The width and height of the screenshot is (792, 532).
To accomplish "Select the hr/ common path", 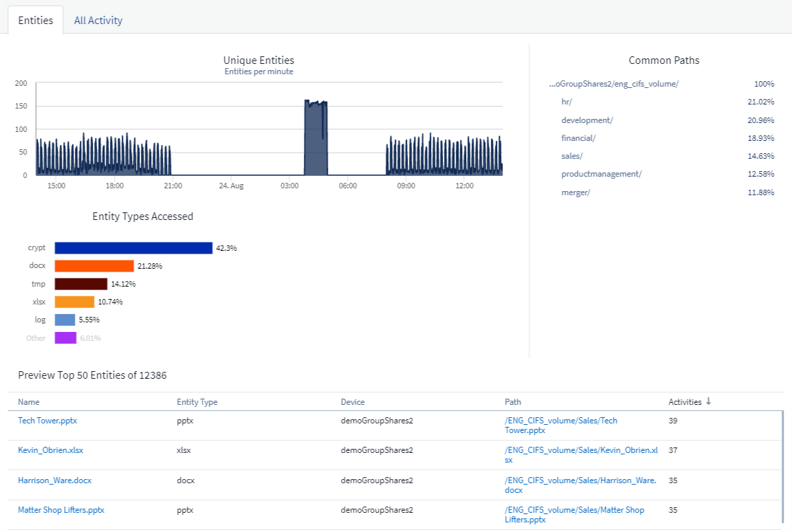I will point(566,102).
